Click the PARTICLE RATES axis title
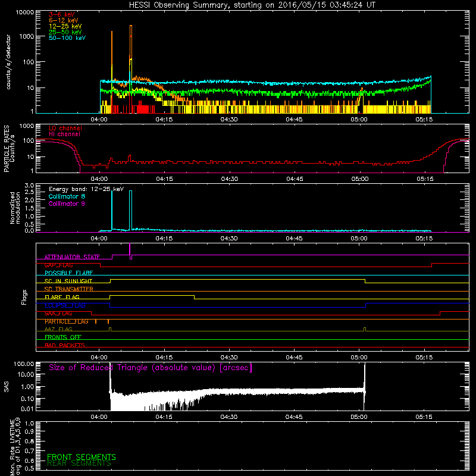Screen dimensions: 476x476 [7, 148]
